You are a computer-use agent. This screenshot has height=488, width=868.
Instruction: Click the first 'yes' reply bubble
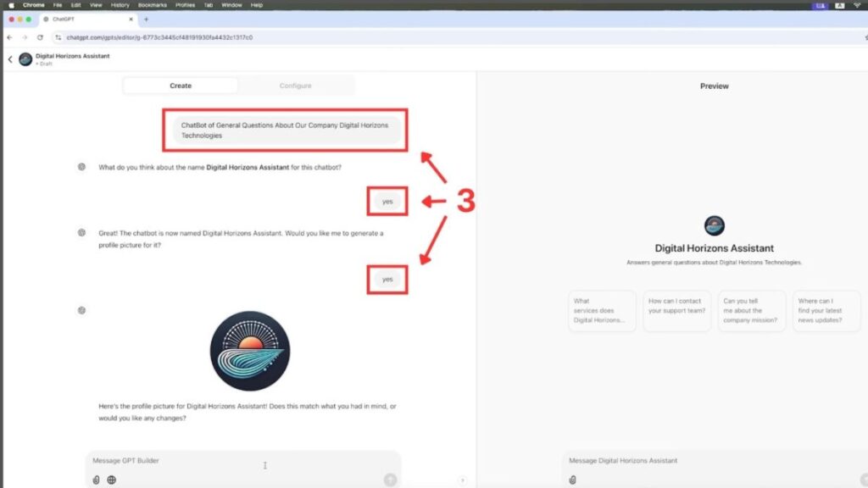point(387,202)
